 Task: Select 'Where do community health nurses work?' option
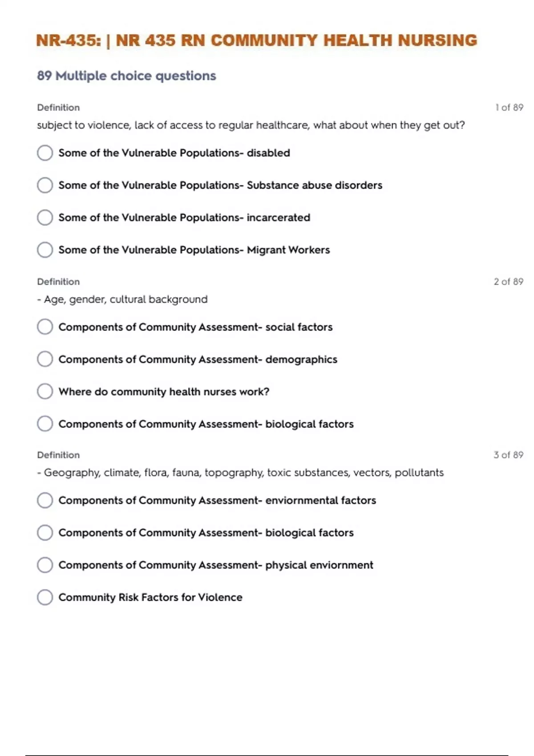(x=45, y=392)
